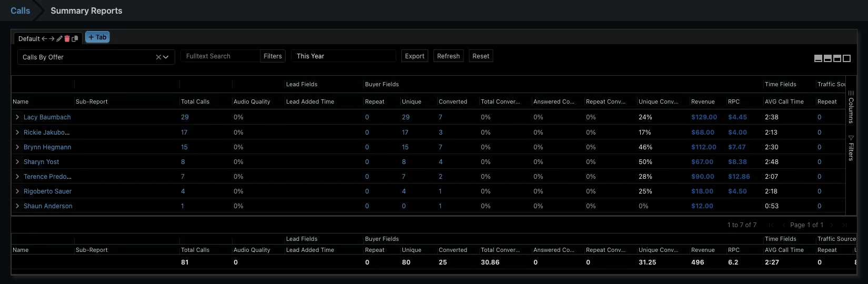This screenshot has height=284, width=868.
Task: Expand the Rickie Jakubo... row
Action: (17, 132)
